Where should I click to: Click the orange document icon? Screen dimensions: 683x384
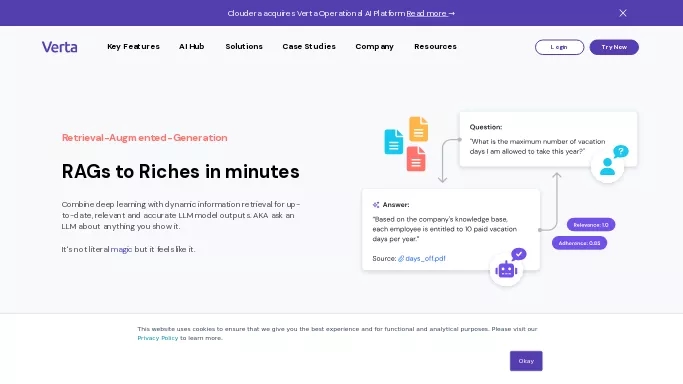coord(418,129)
